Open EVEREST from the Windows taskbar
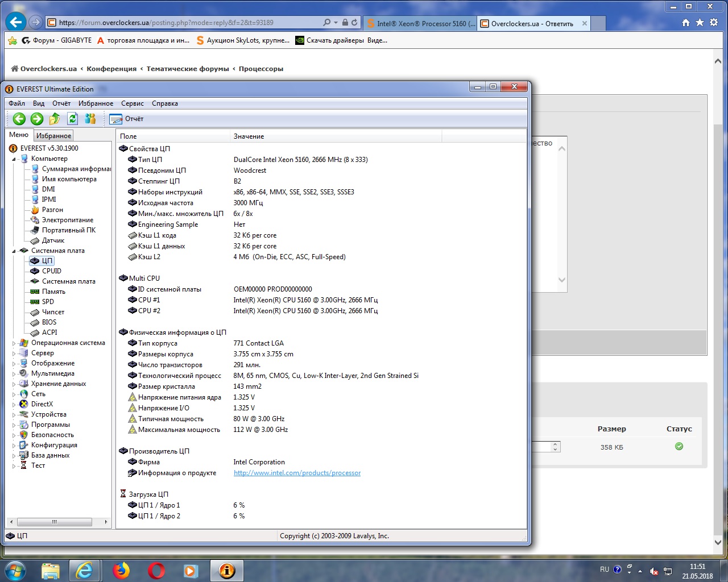 tap(227, 570)
